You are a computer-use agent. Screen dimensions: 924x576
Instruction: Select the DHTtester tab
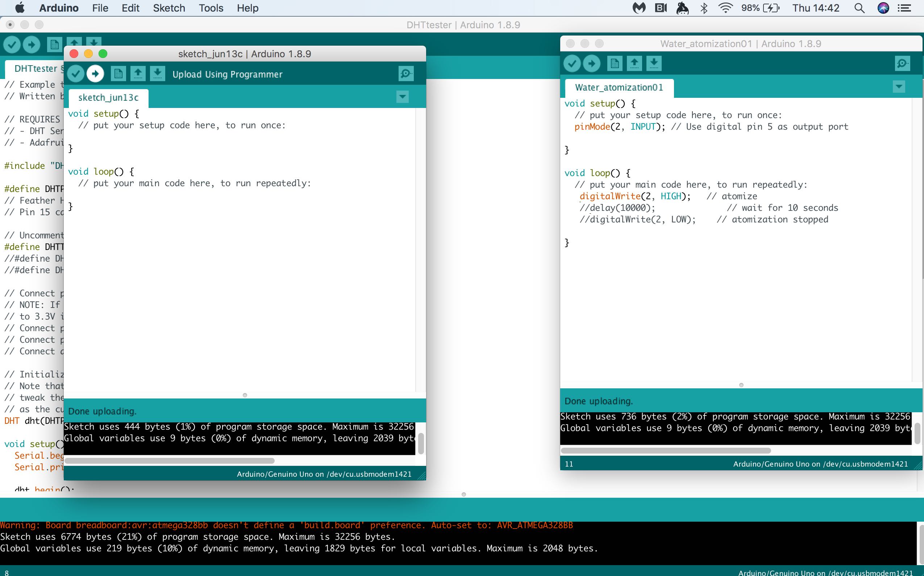click(x=35, y=69)
